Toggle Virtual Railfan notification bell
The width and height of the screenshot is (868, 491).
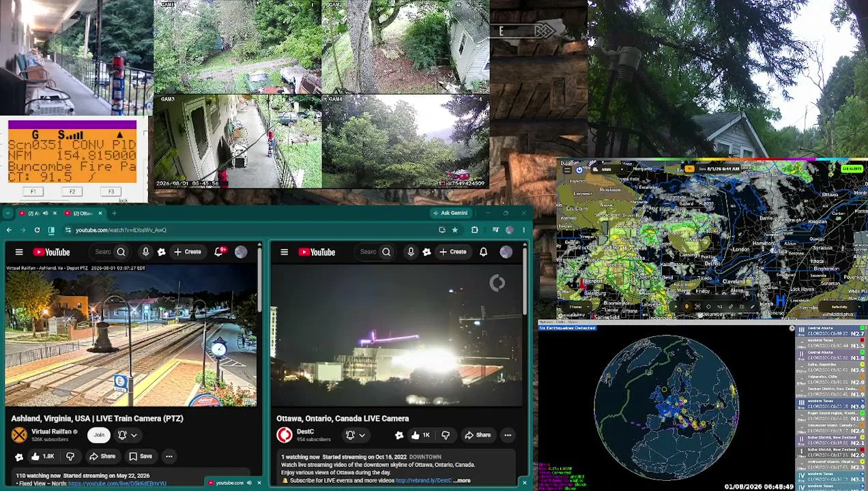pyautogui.click(x=122, y=434)
